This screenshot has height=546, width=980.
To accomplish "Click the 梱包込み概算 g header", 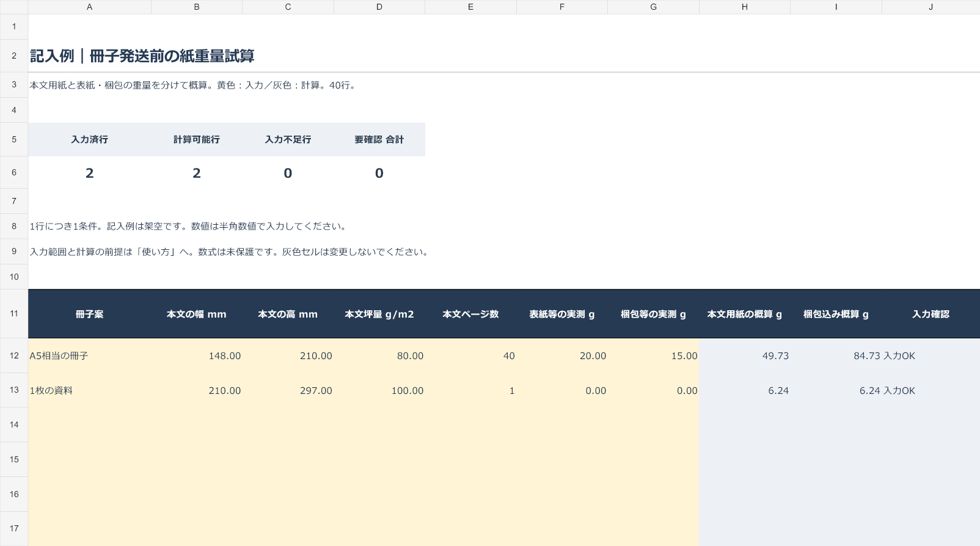I will click(x=836, y=314).
